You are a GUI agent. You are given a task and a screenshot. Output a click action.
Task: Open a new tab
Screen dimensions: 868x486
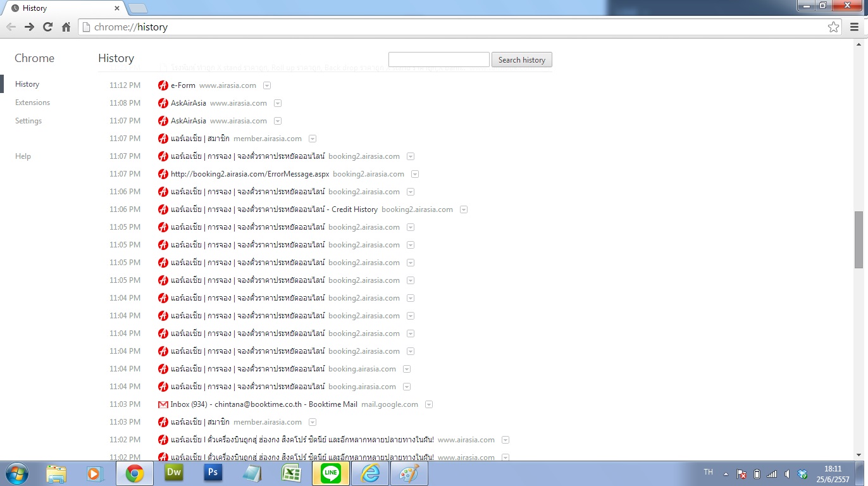coord(137,8)
